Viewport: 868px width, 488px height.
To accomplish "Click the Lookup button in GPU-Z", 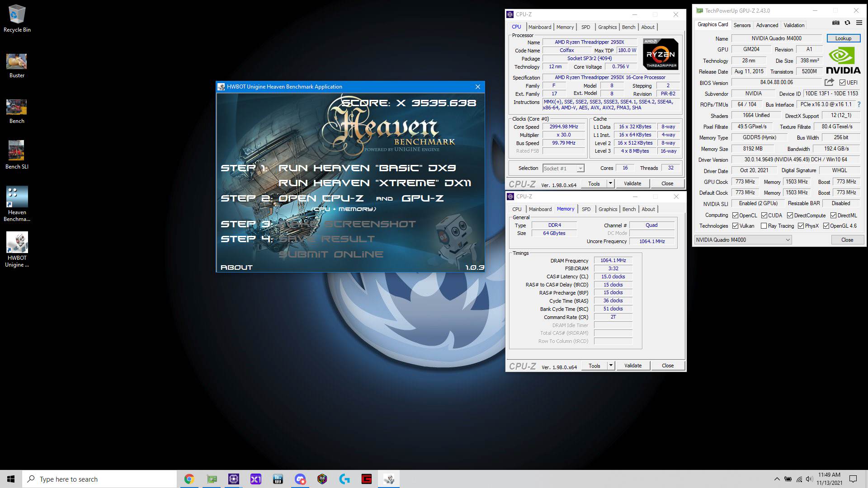I will tap(843, 38).
